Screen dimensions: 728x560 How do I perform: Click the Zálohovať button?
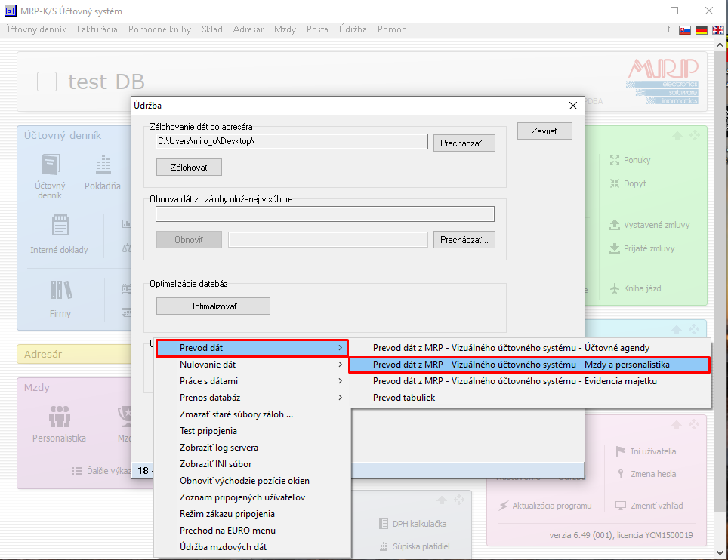[189, 167]
